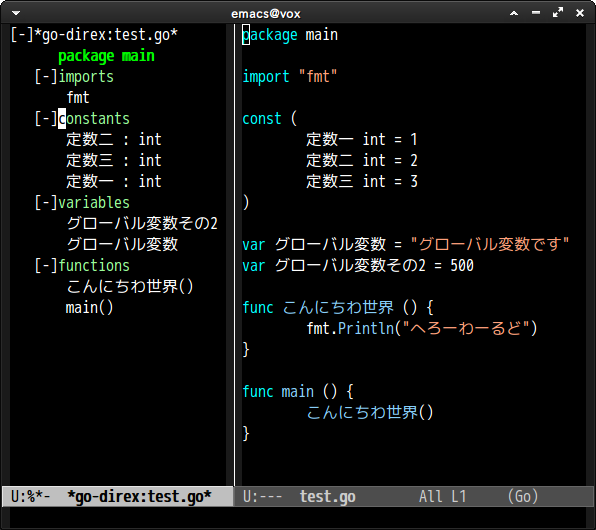Viewport: 596px width, 530px height.
Task: Open the window menu arrow in title bar
Action: (x=16, y=13)
